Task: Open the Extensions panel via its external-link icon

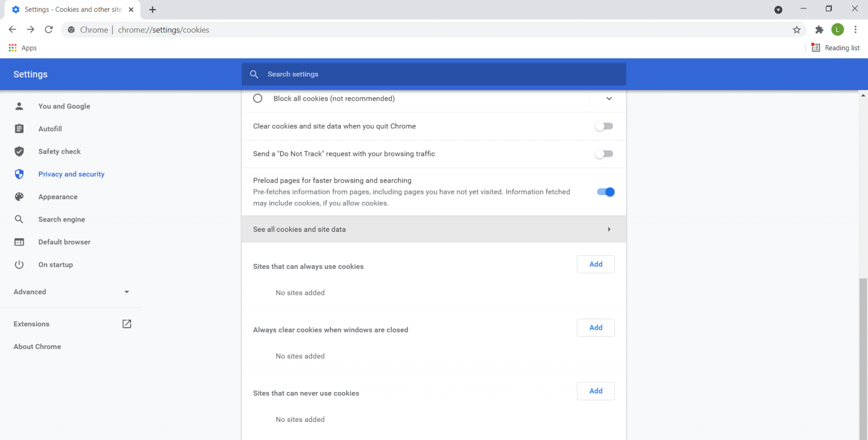Action: click(x=127, y=323)
